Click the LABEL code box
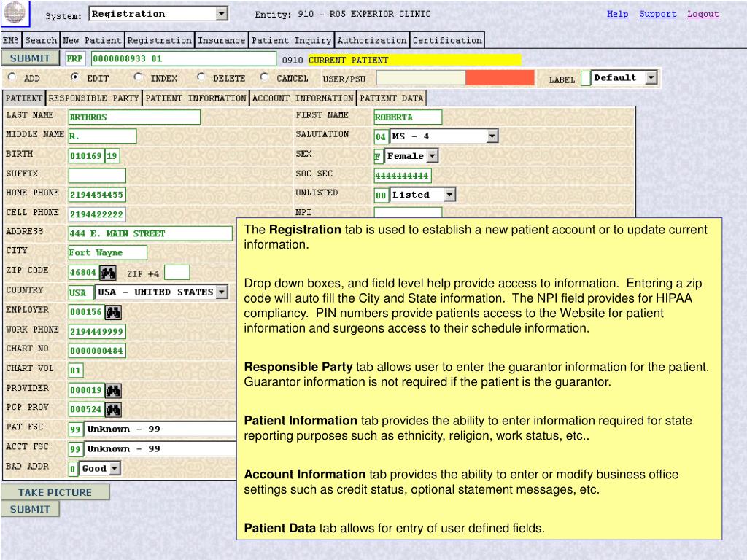The image size is (747, 560). click(586, 78)
